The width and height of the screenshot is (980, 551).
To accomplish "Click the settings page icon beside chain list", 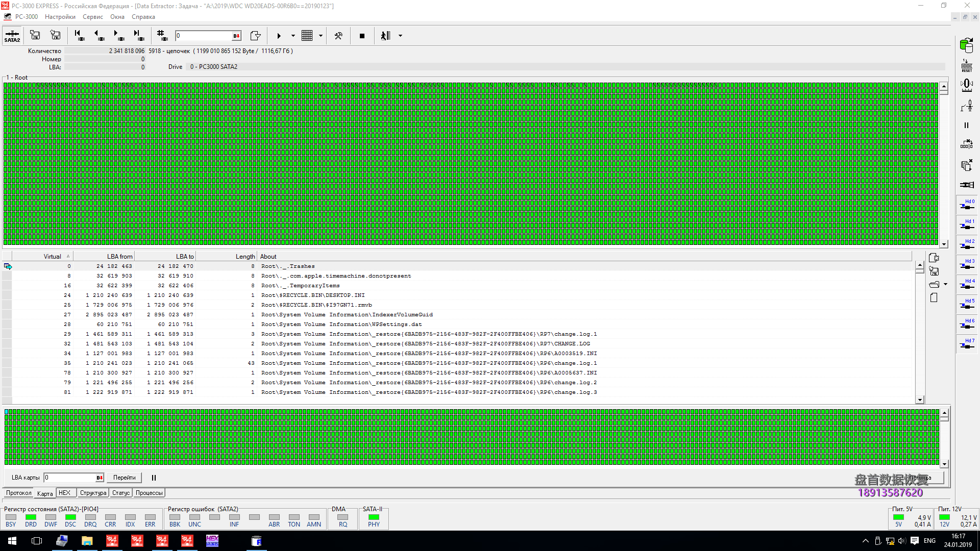I will 934,258.
